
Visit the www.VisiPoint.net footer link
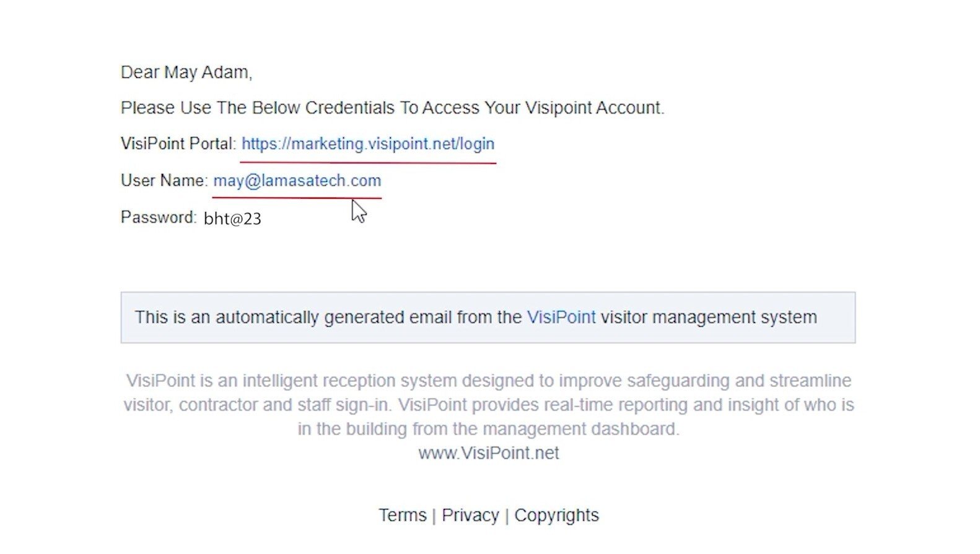tap(489, 453)
